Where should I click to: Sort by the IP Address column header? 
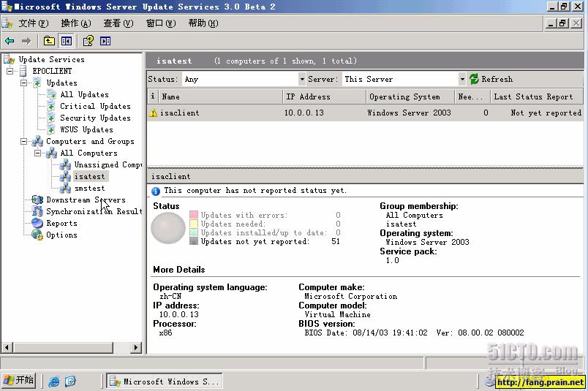(x=325, y=96)
